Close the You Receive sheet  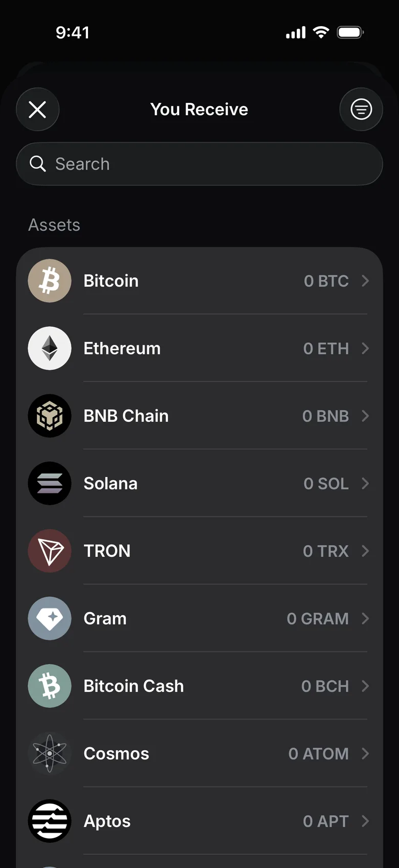pos(37,110)
